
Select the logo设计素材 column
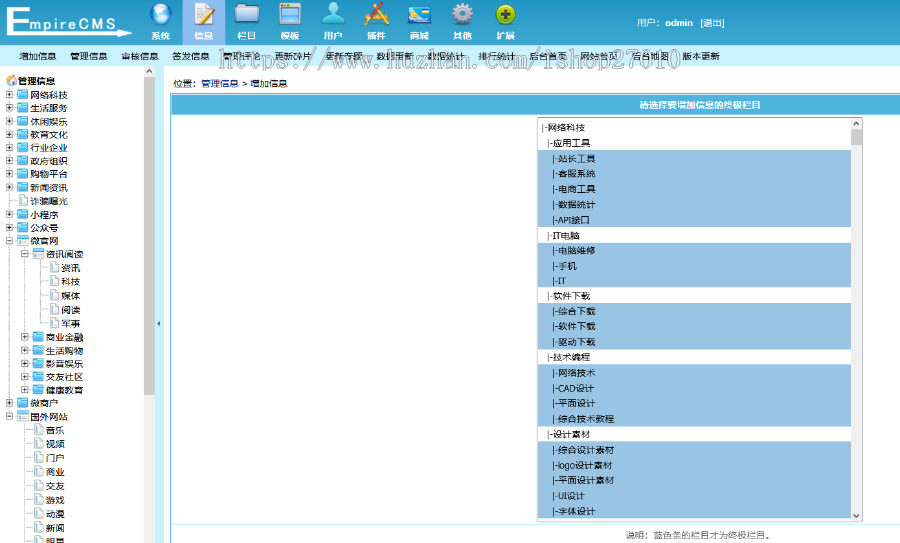(x=695, y=466)
